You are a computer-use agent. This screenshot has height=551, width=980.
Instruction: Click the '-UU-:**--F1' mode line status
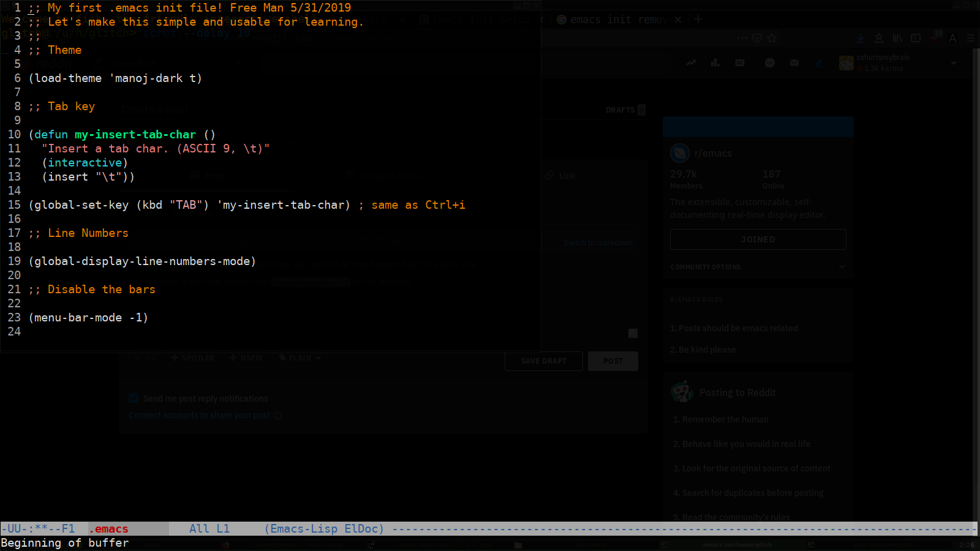(x=38, y=529)
